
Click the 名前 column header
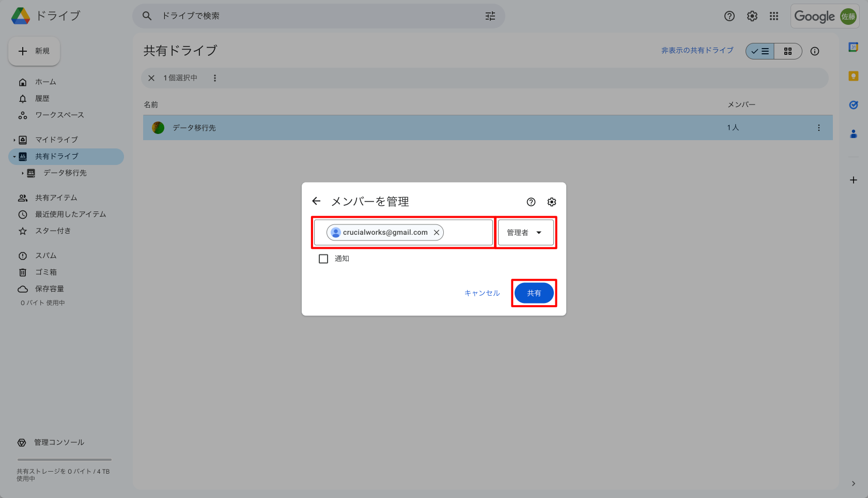[151, 105]
